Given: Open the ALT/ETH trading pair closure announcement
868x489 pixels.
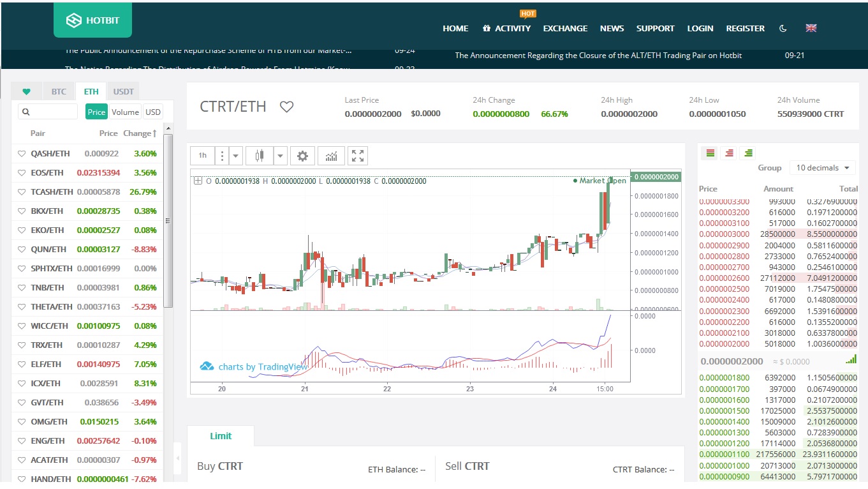Looking at the screenshot, I should [598, 56].
